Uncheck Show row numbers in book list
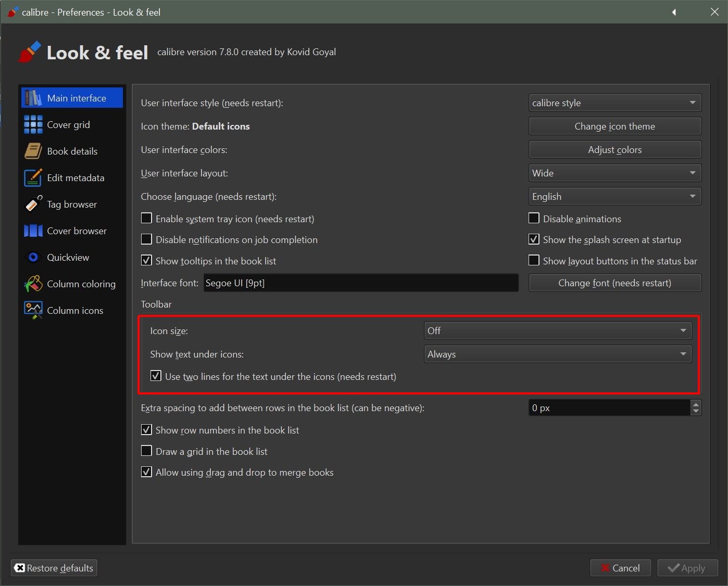The image size is (728, 586). coord(147,430)
